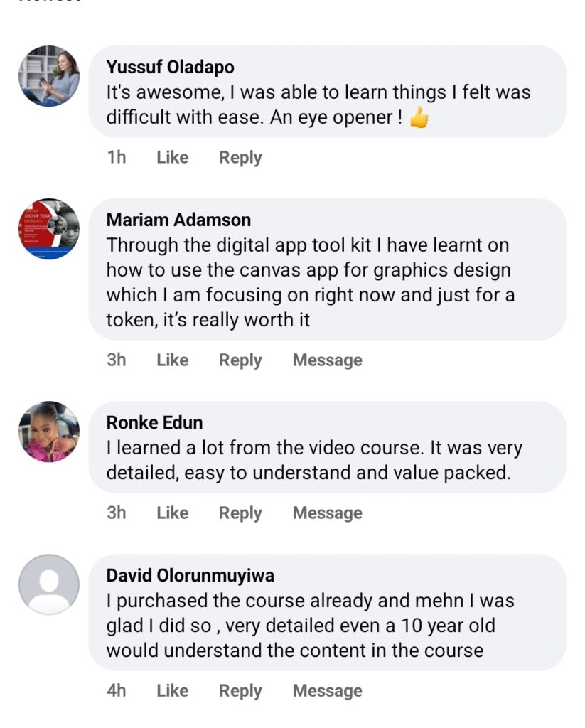This screenshot has height=728, width=585.
Task: Reply to Mariam Adamson's comment
Action: [240, 360]
